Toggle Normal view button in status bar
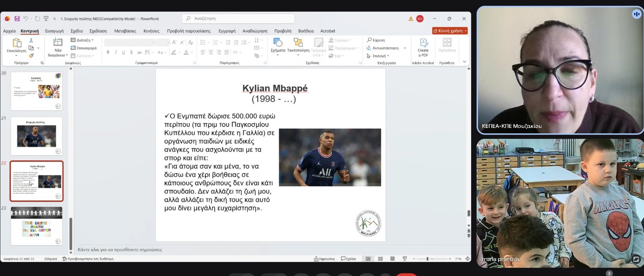The width and height of the screenshot is (644, 276). coord(368,259)
